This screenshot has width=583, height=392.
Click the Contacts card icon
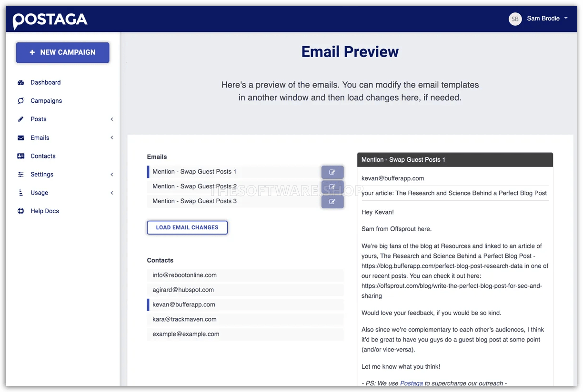tap(21, 156)
